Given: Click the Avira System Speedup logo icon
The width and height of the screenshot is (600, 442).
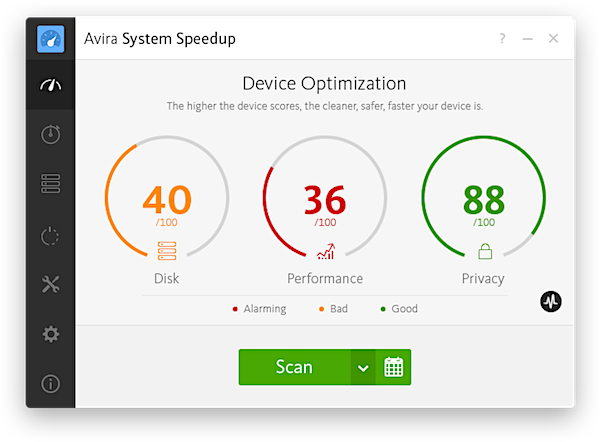Looking at the screenshot, I should pos(50,39).
